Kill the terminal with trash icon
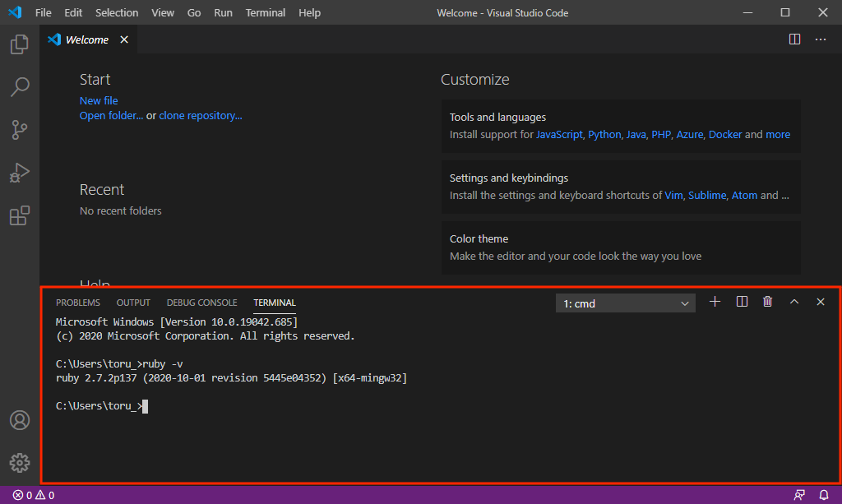Screen dimensions: 842x504 (x=768, y=303)
